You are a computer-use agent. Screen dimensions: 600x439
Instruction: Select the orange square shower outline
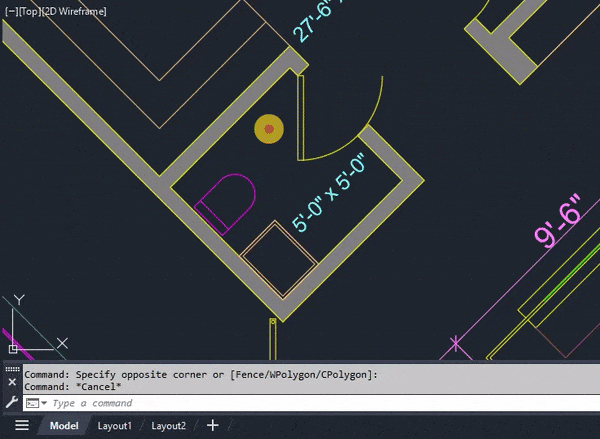pyautogui.click(x=279, y=259)
